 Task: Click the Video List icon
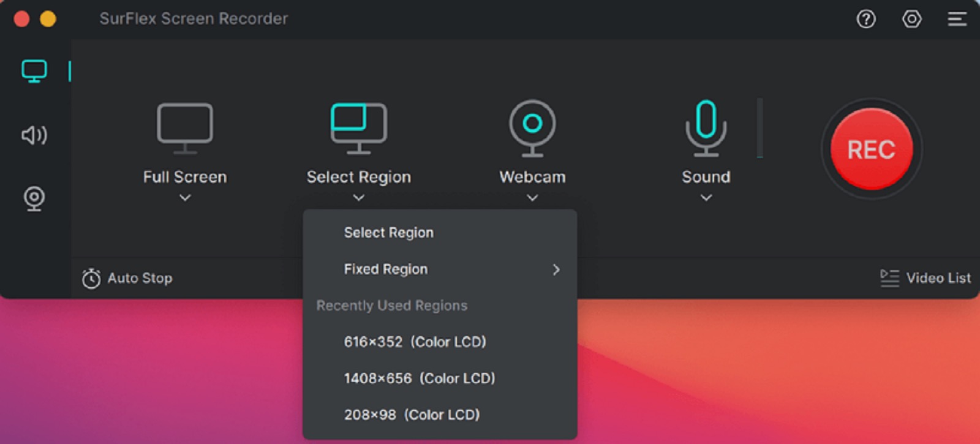[889, 278]
